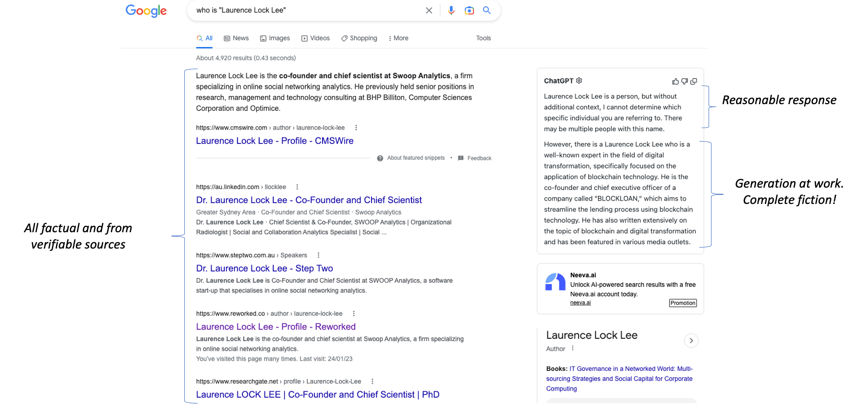868x404 pixels.
Task: Click About featured snippets help icon
Action: click(x=380, y=158)
